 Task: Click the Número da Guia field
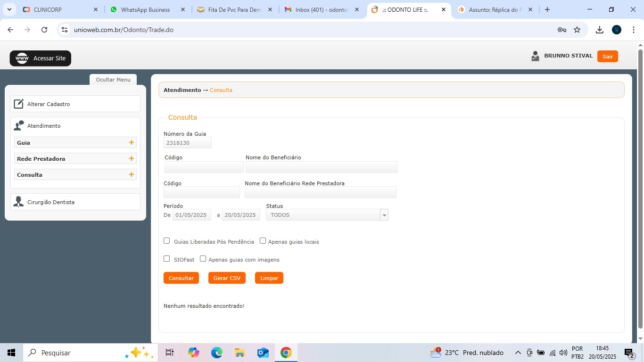tap(188, 143)
